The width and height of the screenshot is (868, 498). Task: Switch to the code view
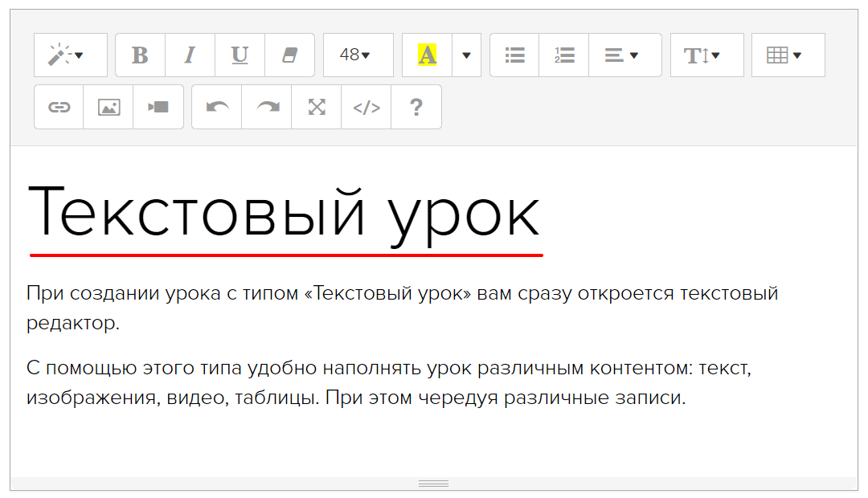[366, 107]
